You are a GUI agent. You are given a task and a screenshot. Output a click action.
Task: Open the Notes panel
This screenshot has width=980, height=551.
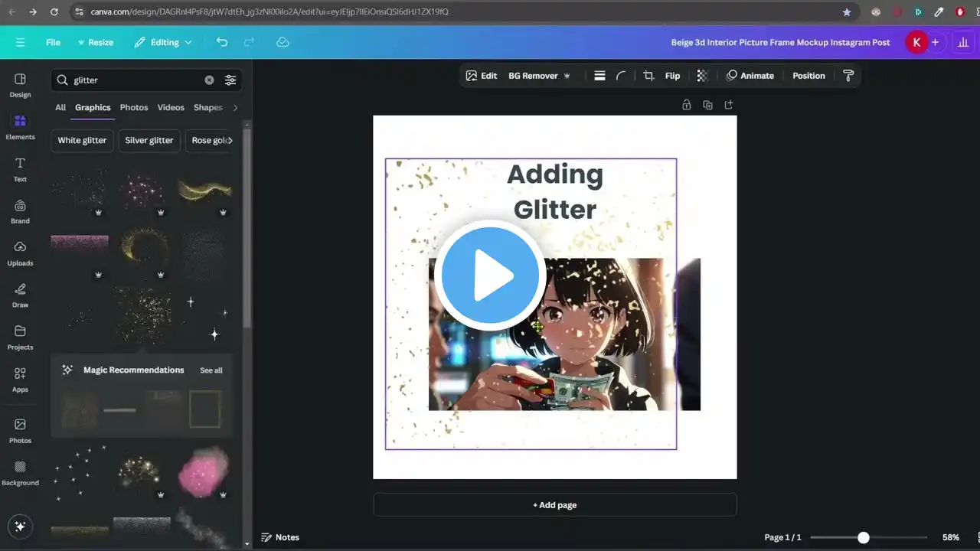(x=280, y=537)
